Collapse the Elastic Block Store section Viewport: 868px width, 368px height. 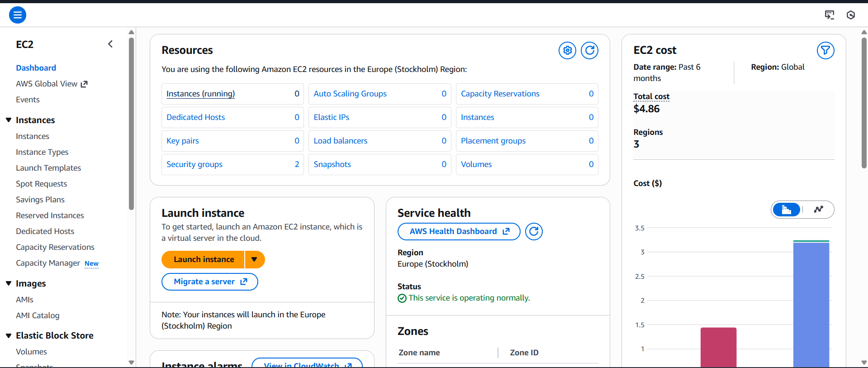click(x=9, y=335)
